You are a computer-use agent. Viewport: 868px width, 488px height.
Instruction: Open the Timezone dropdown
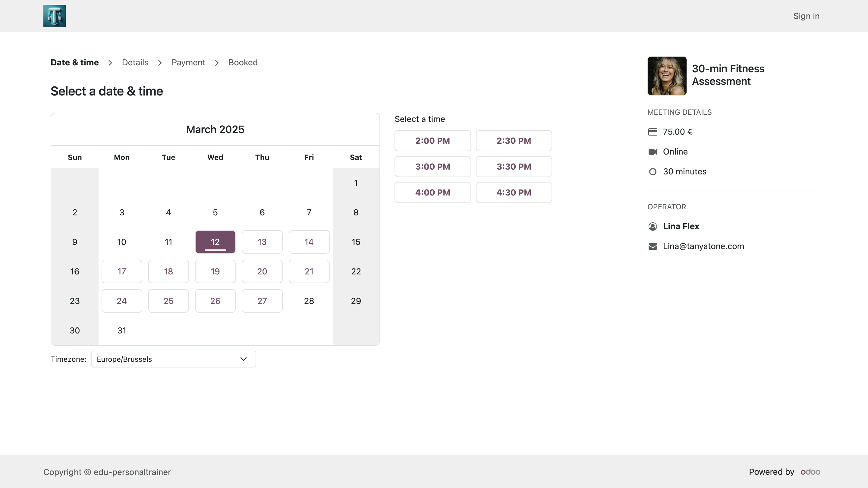click(173, 359)
